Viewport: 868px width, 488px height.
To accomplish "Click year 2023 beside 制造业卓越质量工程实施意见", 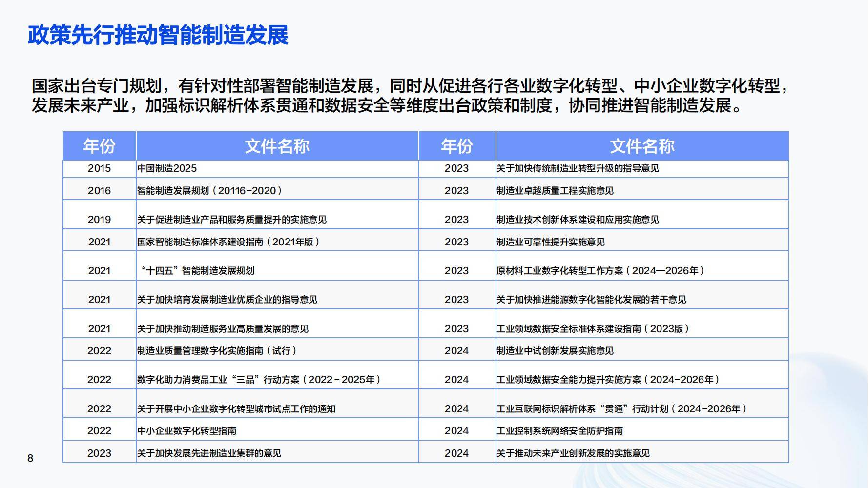I will coord(456,189).
